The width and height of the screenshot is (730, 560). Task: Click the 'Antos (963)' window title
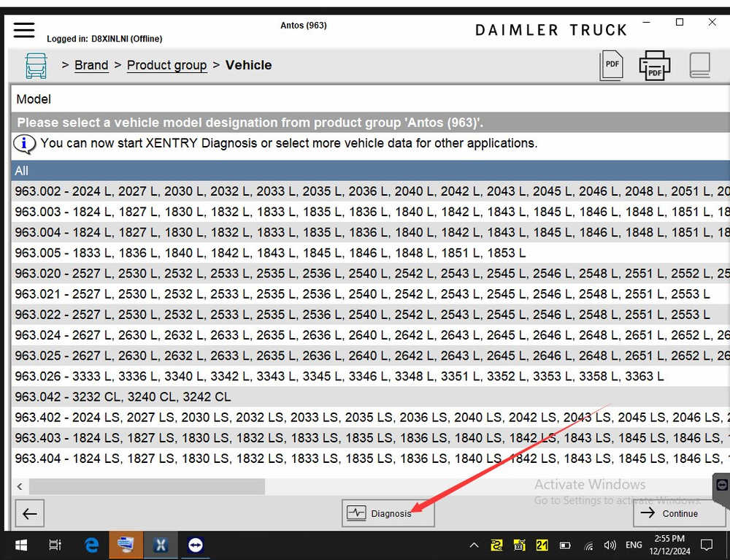point(304,25)
